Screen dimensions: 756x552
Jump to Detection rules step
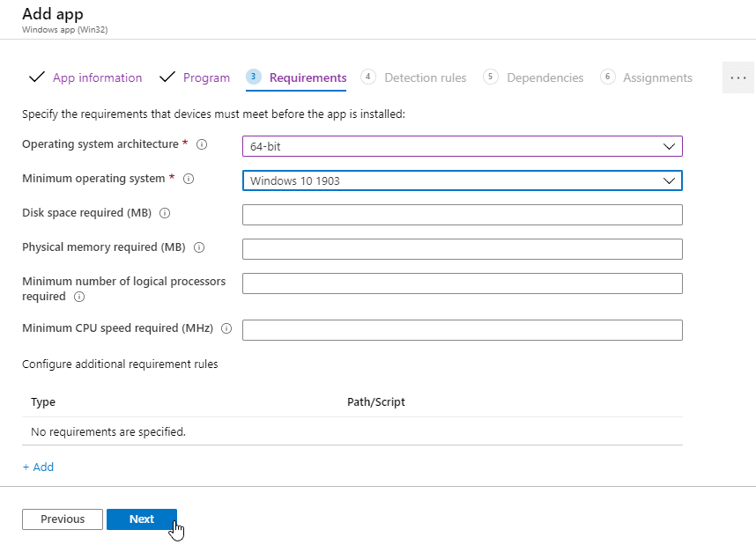pyautogui.click(x=425, y=77)
